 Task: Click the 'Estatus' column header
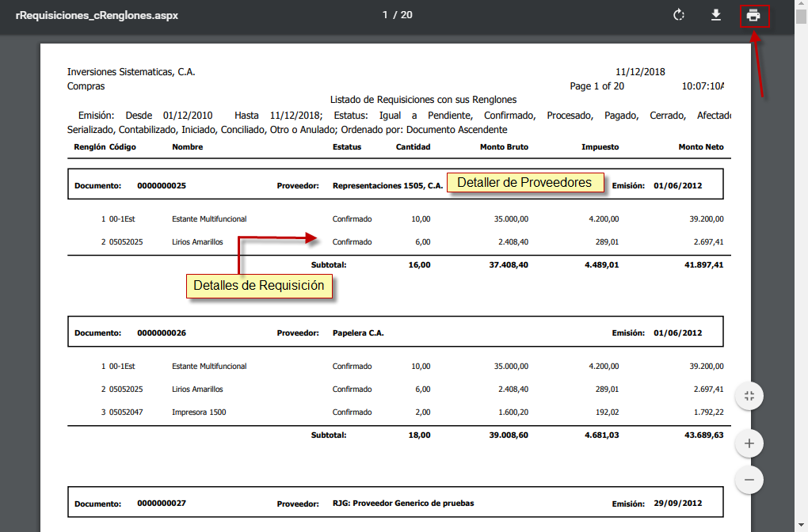tap(347, 147)
